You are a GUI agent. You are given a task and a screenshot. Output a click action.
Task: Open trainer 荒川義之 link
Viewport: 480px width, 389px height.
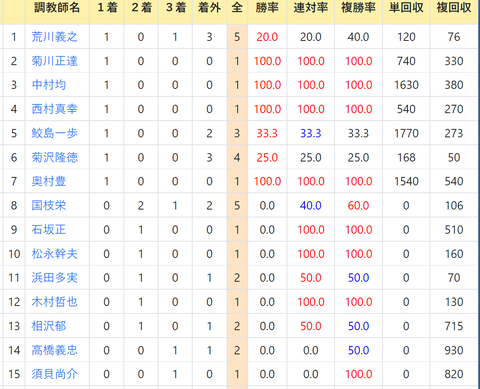click(x=54, y=37)
